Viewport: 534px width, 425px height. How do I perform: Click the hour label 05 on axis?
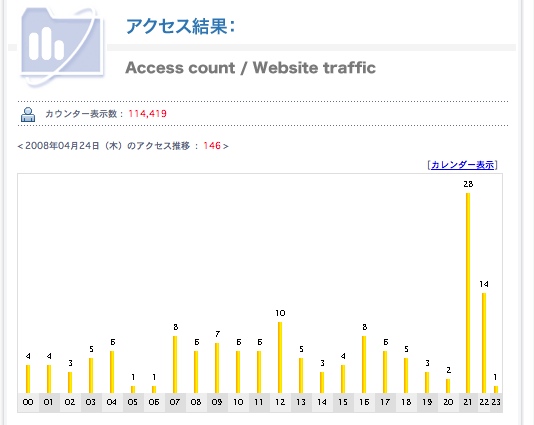[132, 402]
